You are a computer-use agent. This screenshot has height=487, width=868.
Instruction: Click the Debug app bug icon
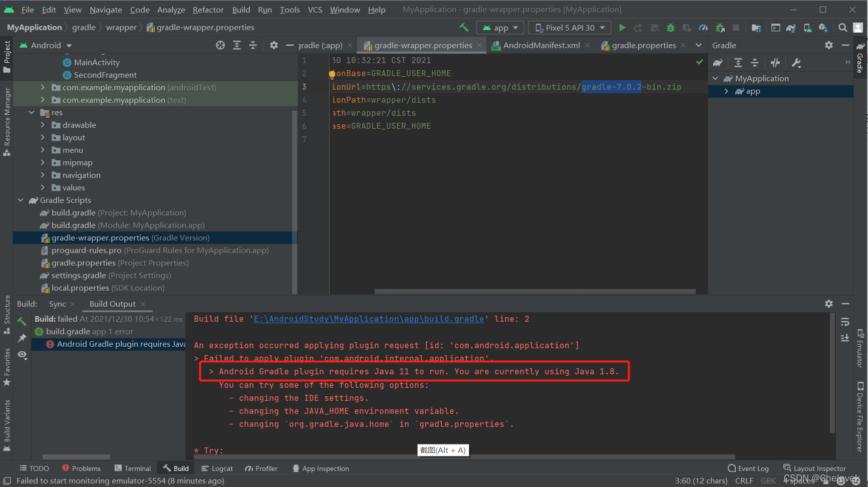tap(671, 28)
